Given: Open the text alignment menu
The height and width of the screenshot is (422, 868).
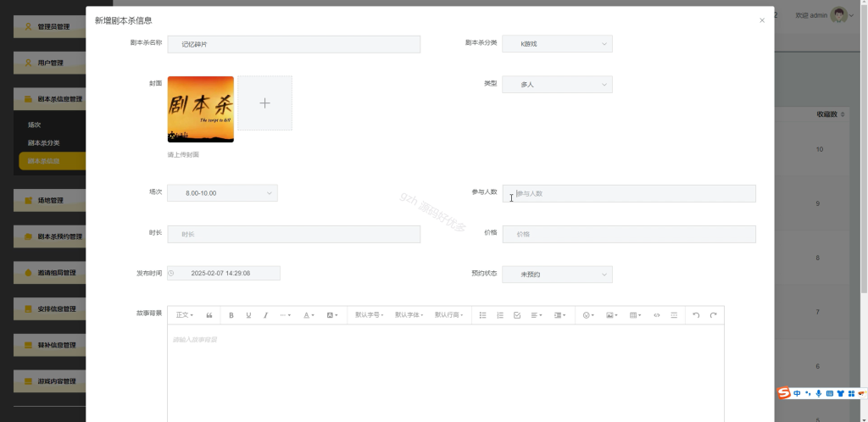Looking at the screenshot, I should 537,315.
